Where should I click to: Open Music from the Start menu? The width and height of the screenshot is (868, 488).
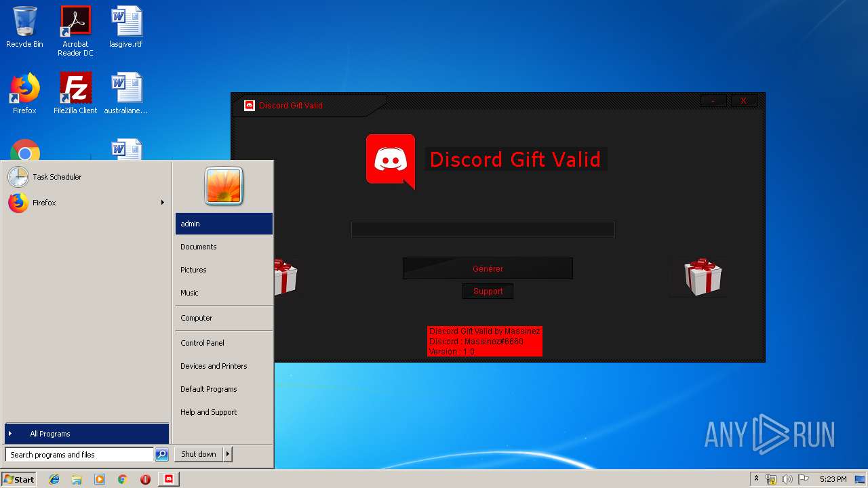[224, 293]
